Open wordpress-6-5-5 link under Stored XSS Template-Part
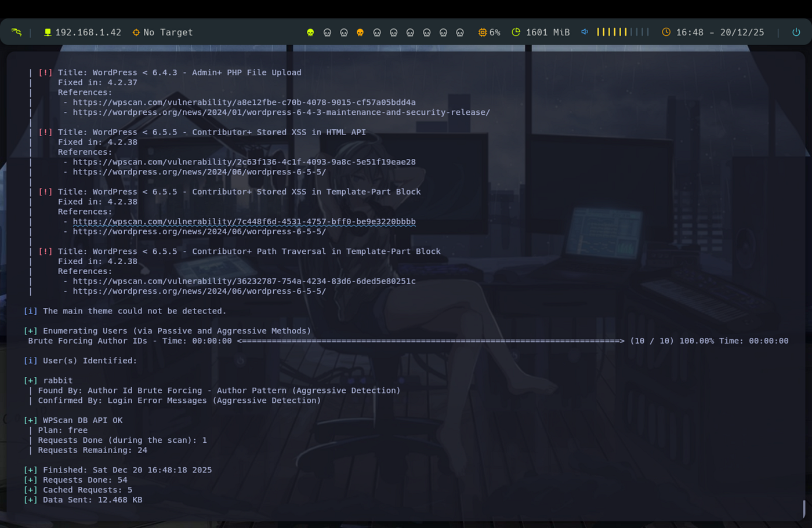 click(200, 232)
